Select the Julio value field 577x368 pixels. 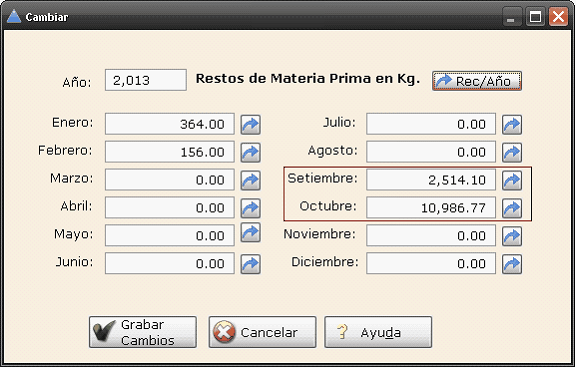pyautogui.click(x=431, y=124)
